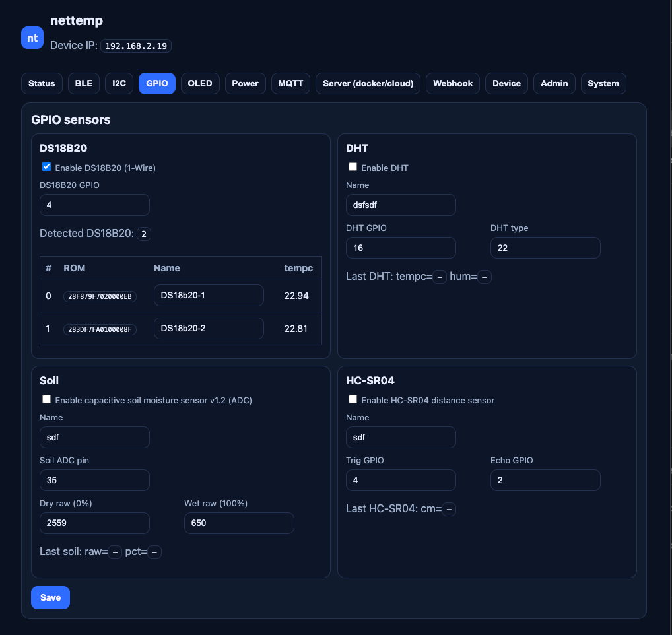Focus the Soil ADC pin field

pyautogui.click(x=94, y=481)
